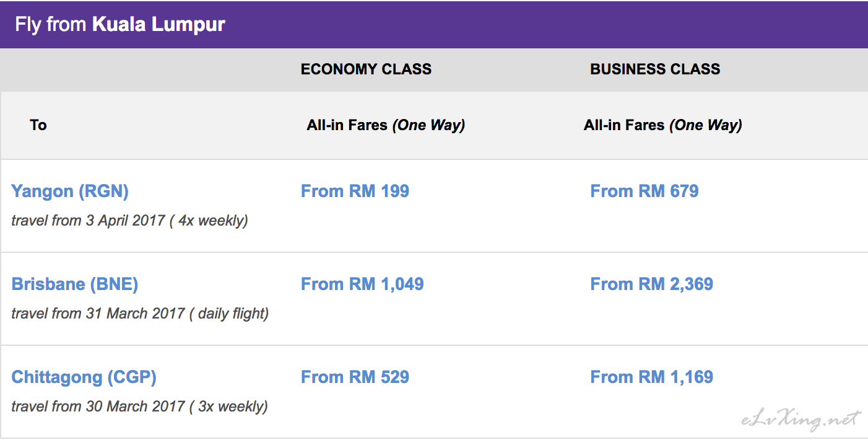Select Yangon business fare From RM 679
The height and width of the screenshot is (440, 868).
644,191
